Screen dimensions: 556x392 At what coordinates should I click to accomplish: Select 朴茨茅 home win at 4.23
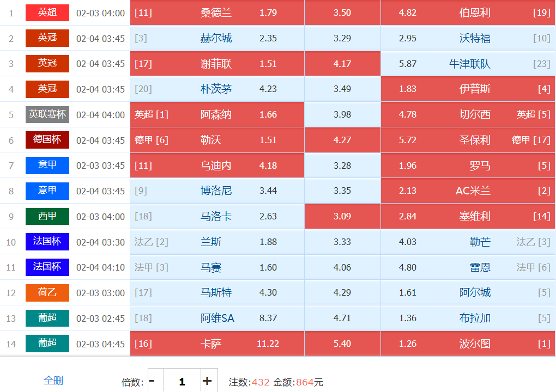(x=217, y=89)
